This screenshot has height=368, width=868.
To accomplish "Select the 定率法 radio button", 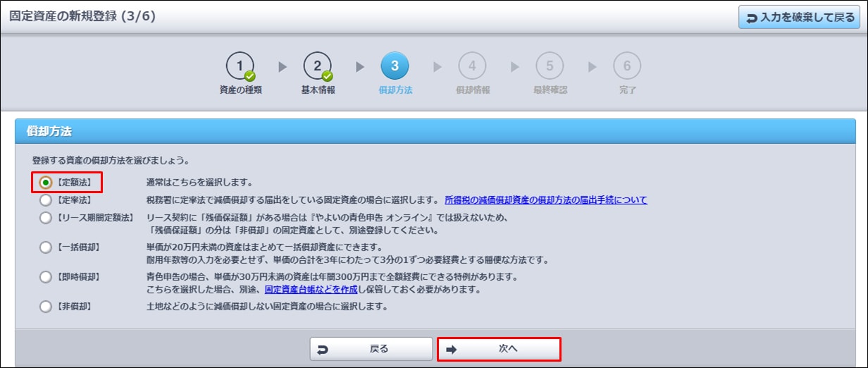I will (x=46, y=200).
